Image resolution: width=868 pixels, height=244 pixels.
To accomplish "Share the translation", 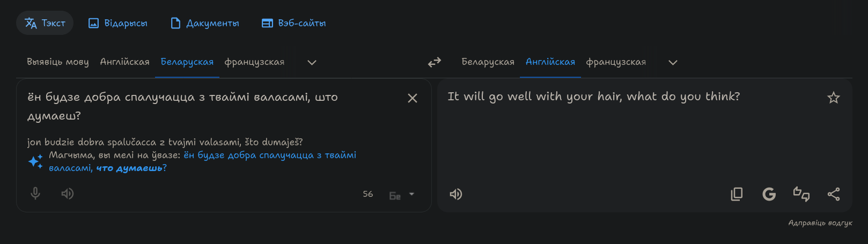I will click(834, 194).
